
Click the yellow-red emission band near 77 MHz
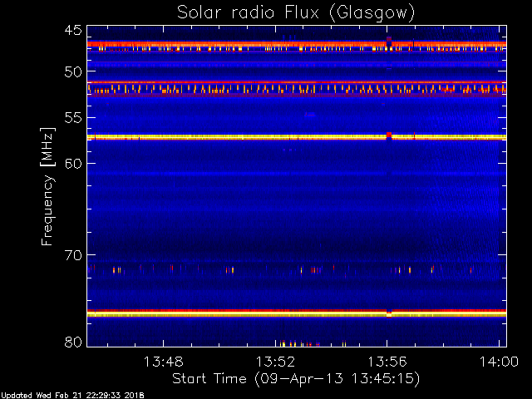pos(297,313)
